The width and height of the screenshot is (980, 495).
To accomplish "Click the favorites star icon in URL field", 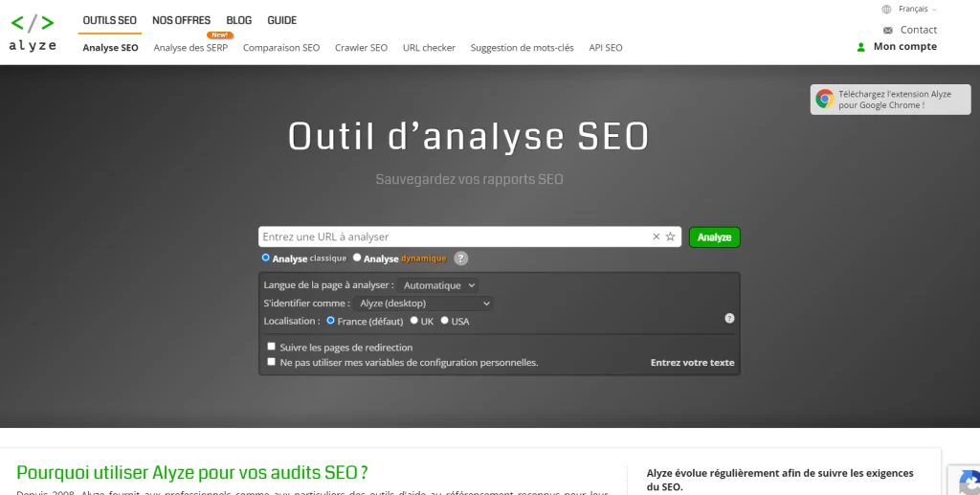I will point(671,236).
